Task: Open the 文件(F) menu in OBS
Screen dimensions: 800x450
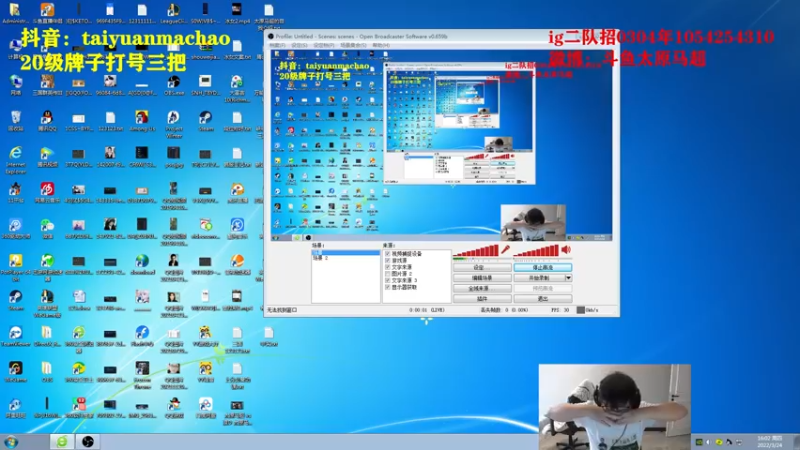Action: pos(277,45)
